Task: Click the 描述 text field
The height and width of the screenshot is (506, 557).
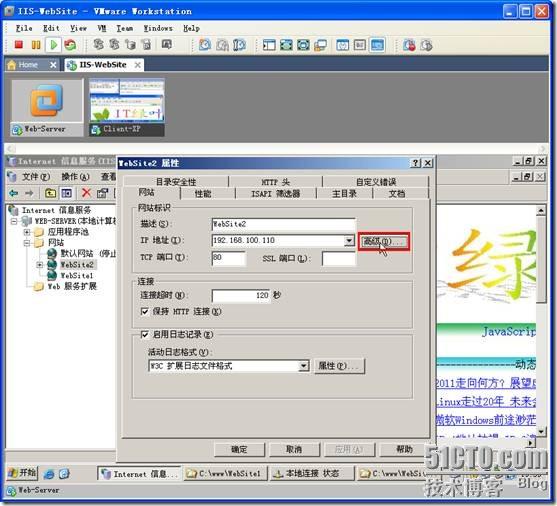Action: point(283,224)
